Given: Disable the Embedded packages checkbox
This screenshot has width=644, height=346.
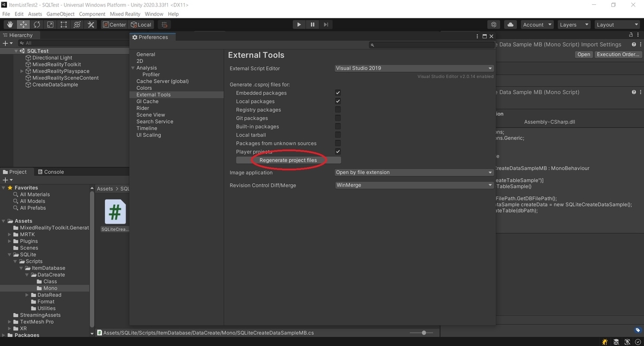Looking at the screenshot, I should pyautogui.click(x=338, y=92).
